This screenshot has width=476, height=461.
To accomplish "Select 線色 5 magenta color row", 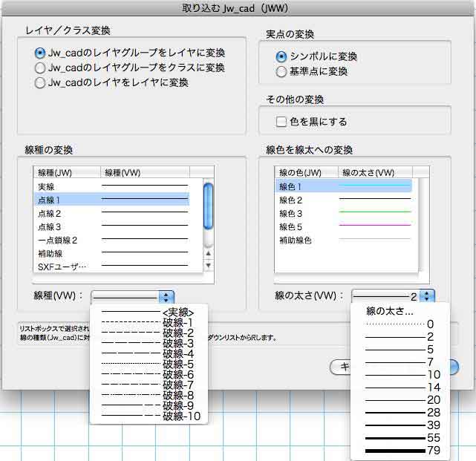I will (x=343, y=226).
